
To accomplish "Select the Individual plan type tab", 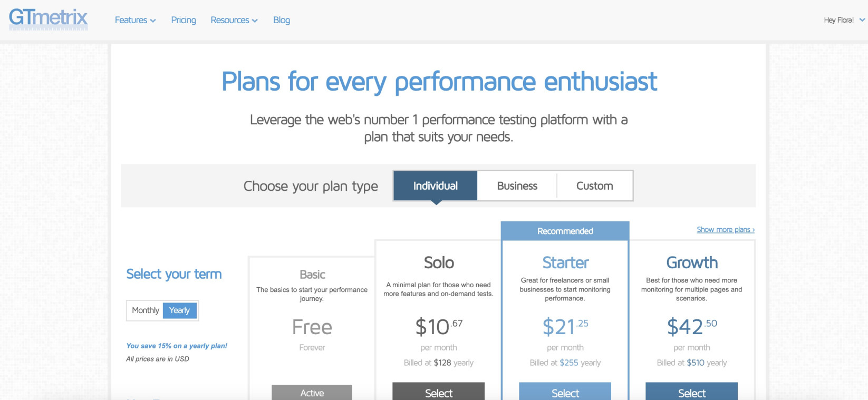I will 436,186.
